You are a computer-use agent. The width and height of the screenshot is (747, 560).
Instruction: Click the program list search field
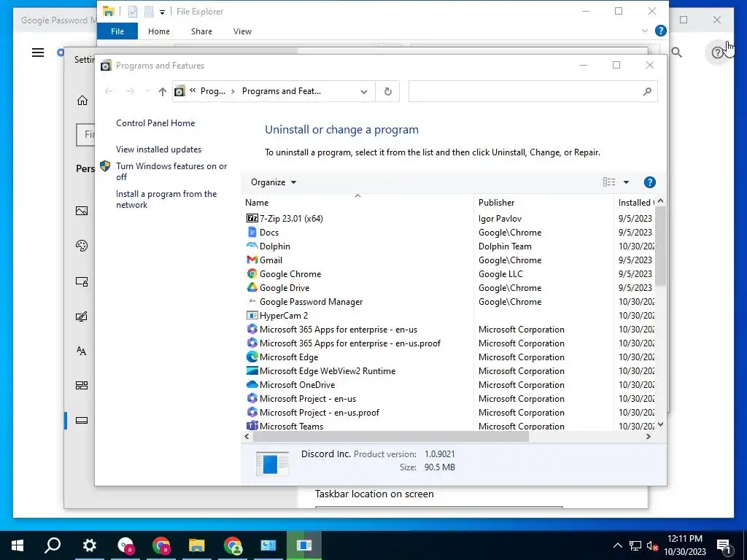point(533,91)
